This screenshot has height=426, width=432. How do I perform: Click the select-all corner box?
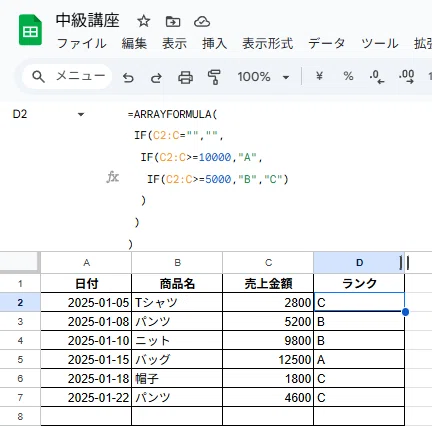(x=19, y=262)
